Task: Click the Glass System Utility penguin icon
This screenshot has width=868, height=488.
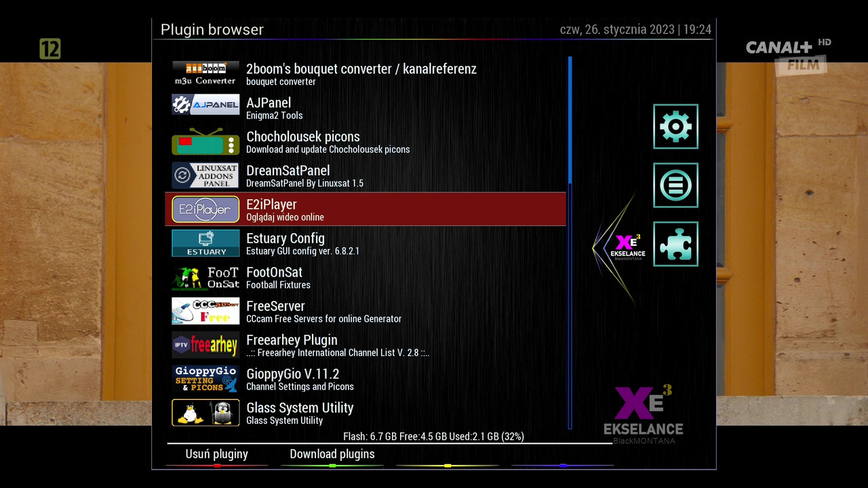Action: (205, 413)
